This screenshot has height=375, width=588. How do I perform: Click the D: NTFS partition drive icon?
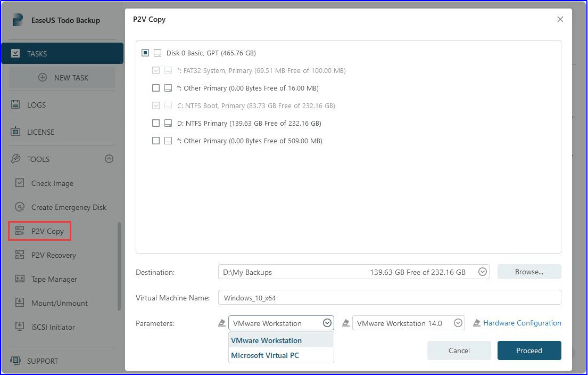168,123
